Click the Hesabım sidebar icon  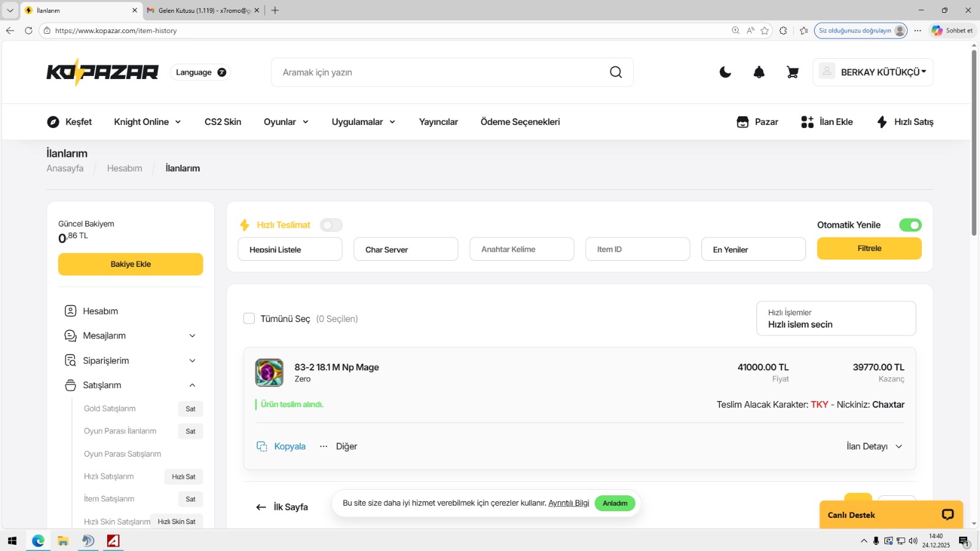[70, 311]
